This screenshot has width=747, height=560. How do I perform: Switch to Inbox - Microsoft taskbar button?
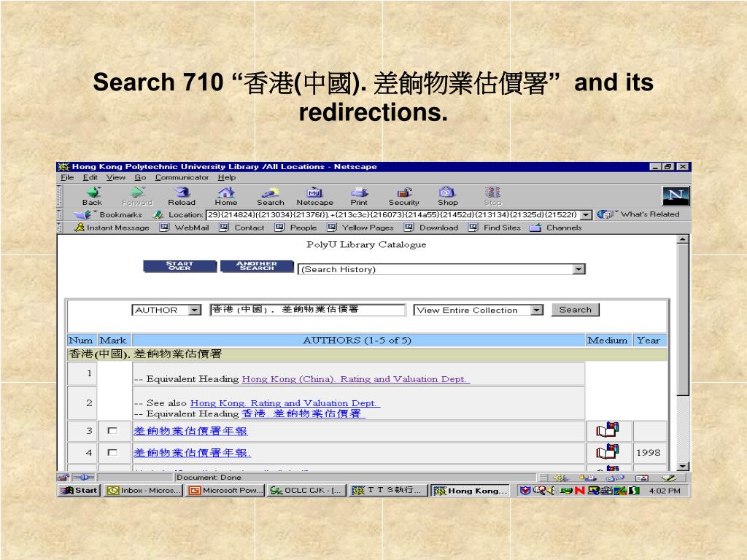point(143,491)
